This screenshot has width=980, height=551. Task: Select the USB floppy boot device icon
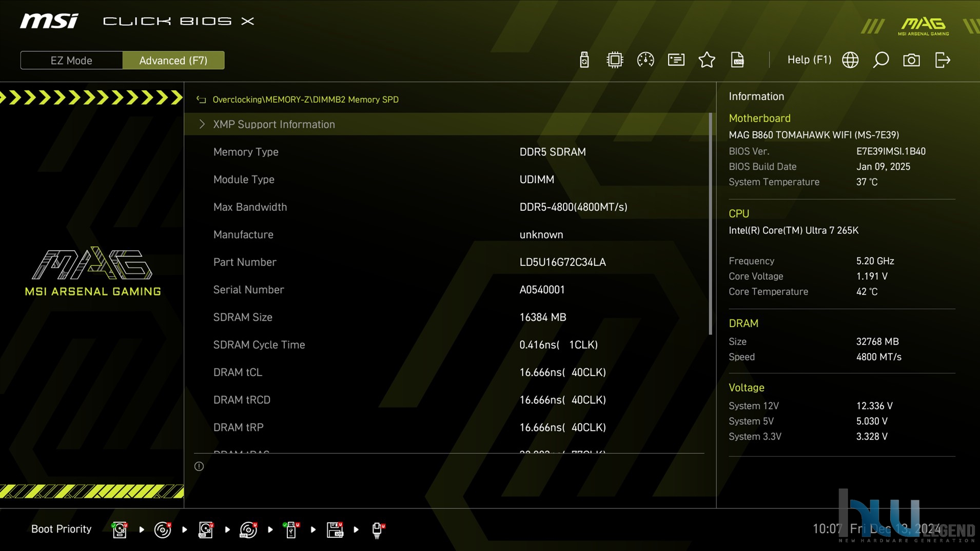pyautogui.click(x=335, y=529)
